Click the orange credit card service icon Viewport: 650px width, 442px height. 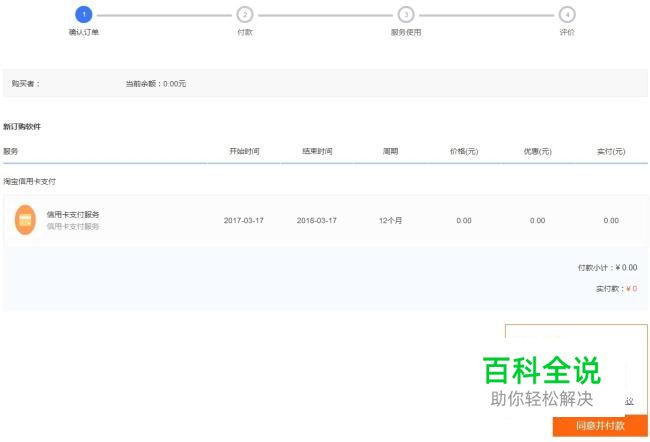click(x=25, y=220)
